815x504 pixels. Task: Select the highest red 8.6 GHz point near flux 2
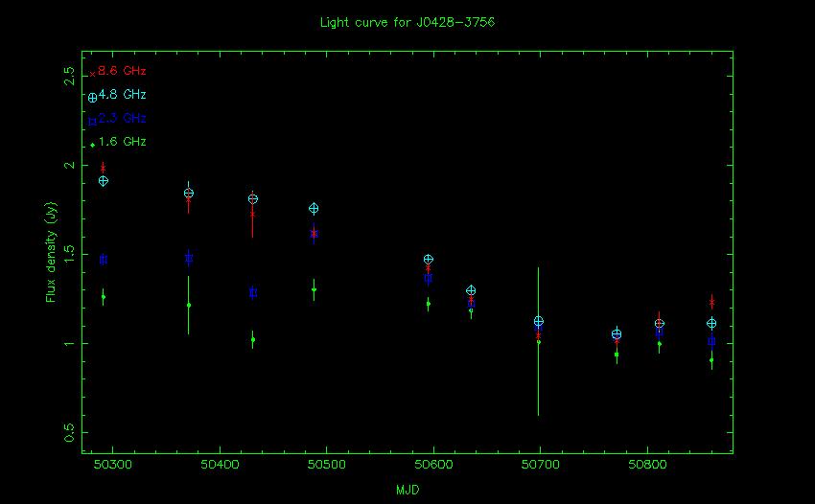[103, 168]
